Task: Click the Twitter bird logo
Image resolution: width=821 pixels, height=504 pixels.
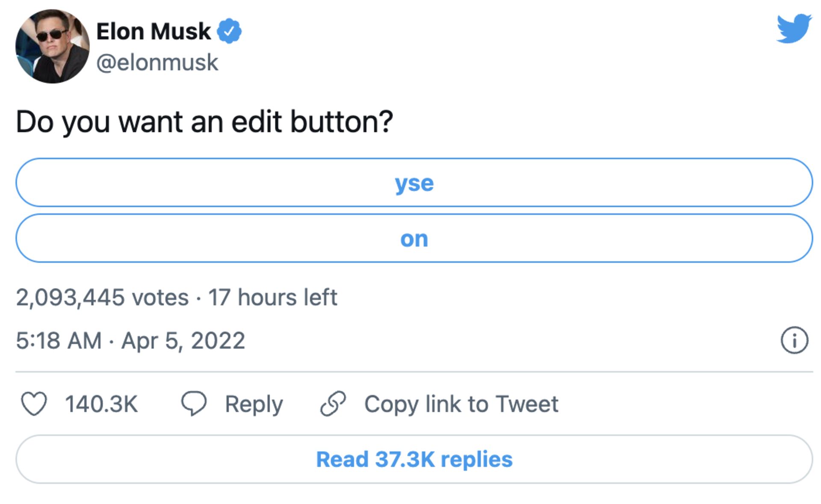Action: point(794,28)
